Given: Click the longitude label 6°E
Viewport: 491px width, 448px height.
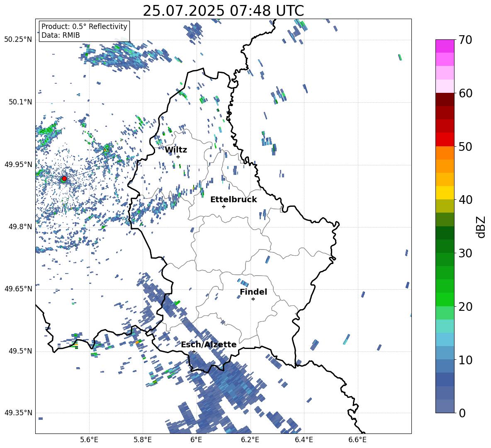Looking at the screenshot, I should tap(196, 440).
